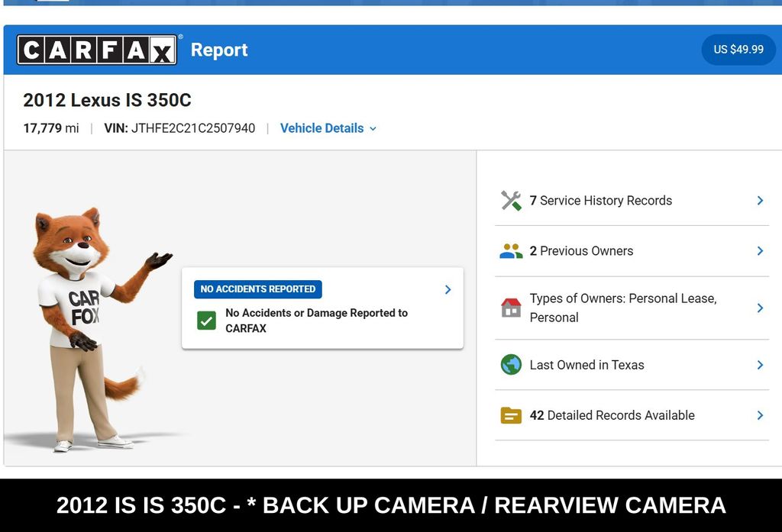Click chevron next to Detailed Records Available
Image resolution: width=782 pixels, height=532 pixels.
point(760,415)
